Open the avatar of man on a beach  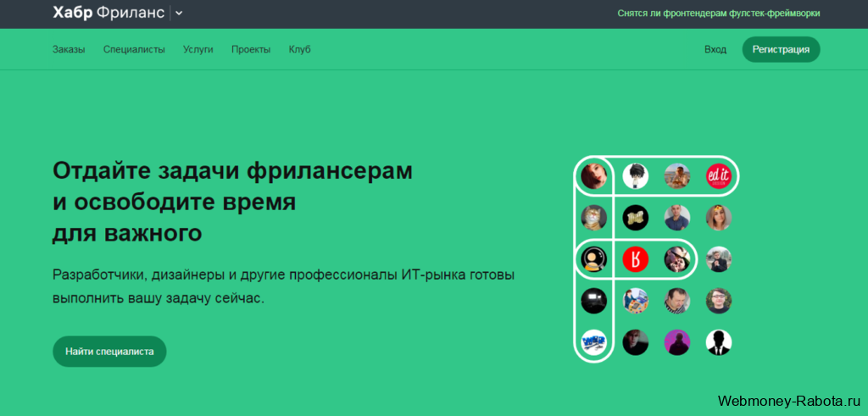click(677, 176)
